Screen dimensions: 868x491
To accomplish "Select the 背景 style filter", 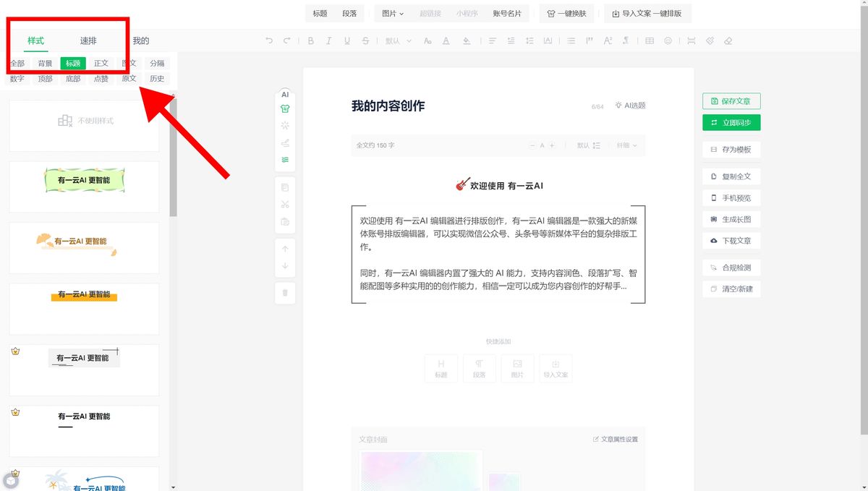I will (x=45, y=64).
